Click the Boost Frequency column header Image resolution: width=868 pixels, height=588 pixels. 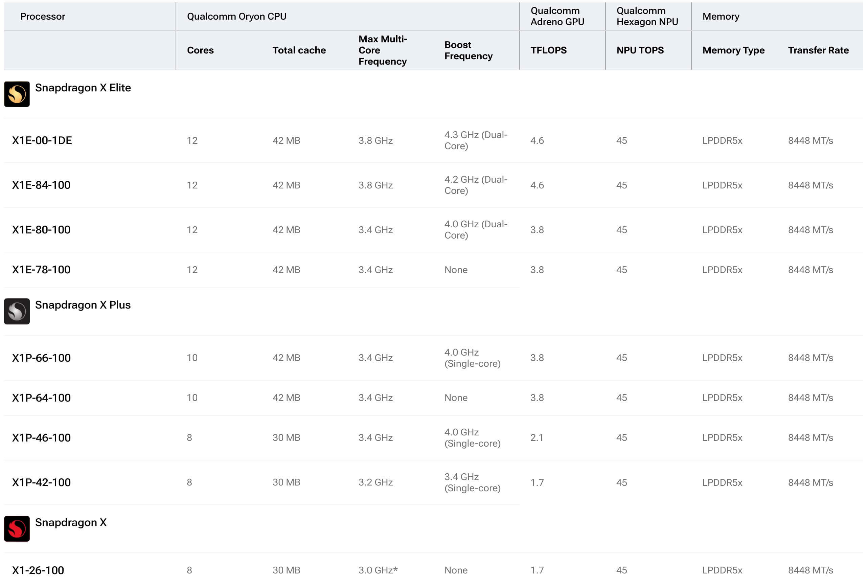tap(468, 50)
